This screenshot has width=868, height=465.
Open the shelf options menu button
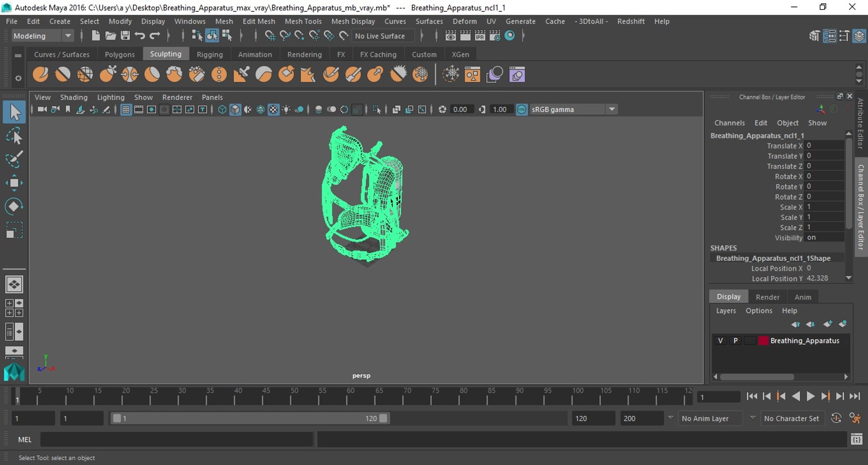pos(18,78)
